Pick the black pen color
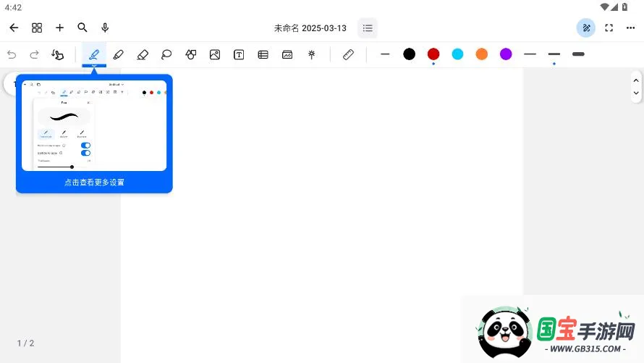644x363 pixels. 409,54
